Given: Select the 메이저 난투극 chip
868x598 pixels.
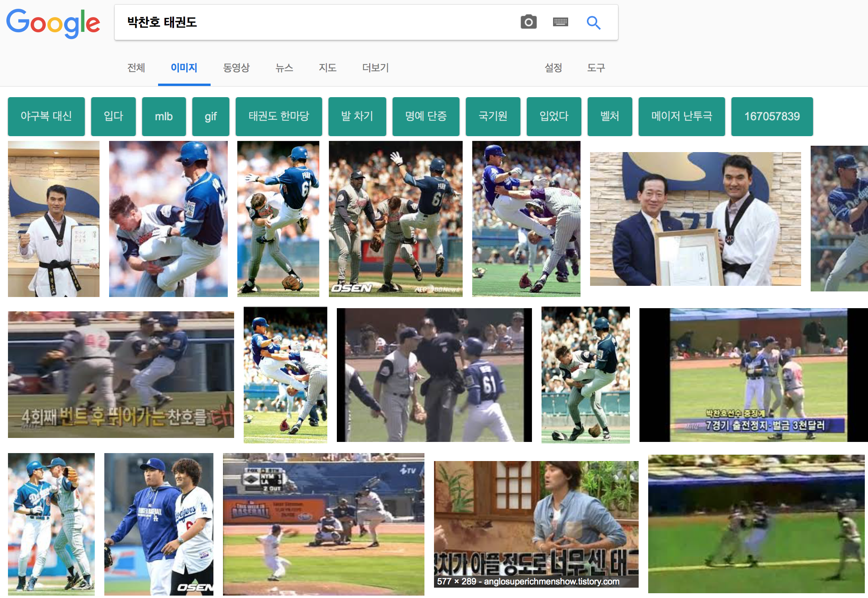Looking at the screenshot, I should point(682,116).
